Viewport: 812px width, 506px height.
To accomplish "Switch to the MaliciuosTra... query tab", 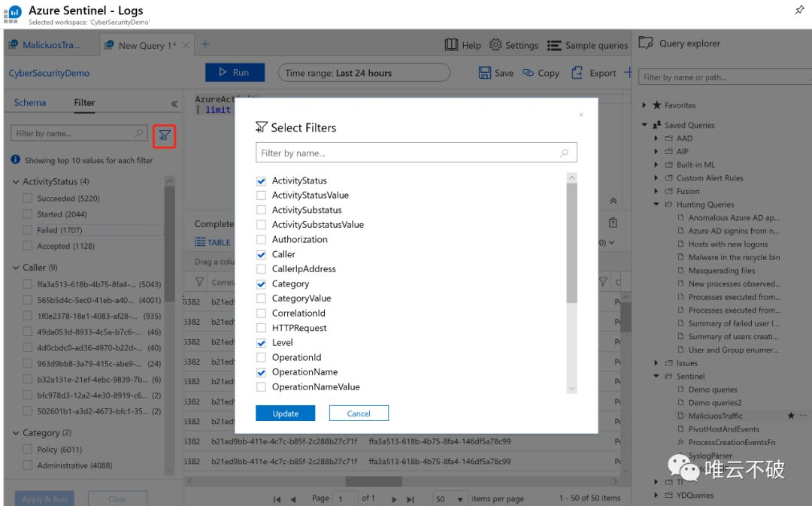I will [51, 45].
